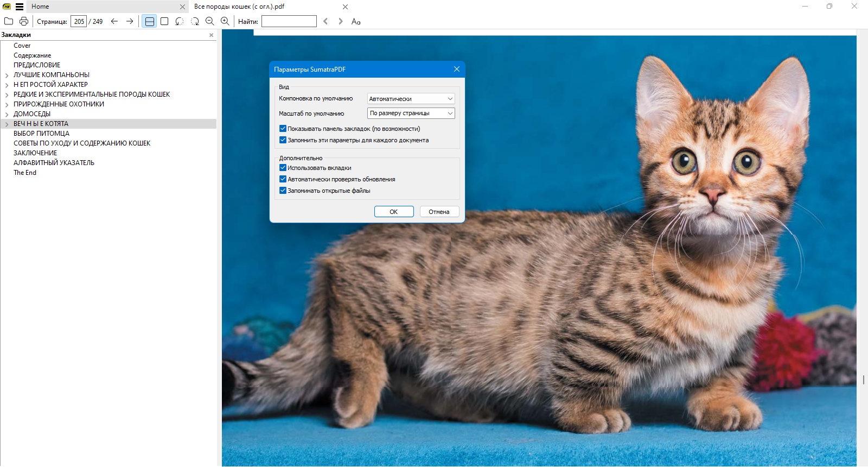Uncheck Показывать панель закладок checkbox
Screen dimensions: 868x467
click(283, 129)
